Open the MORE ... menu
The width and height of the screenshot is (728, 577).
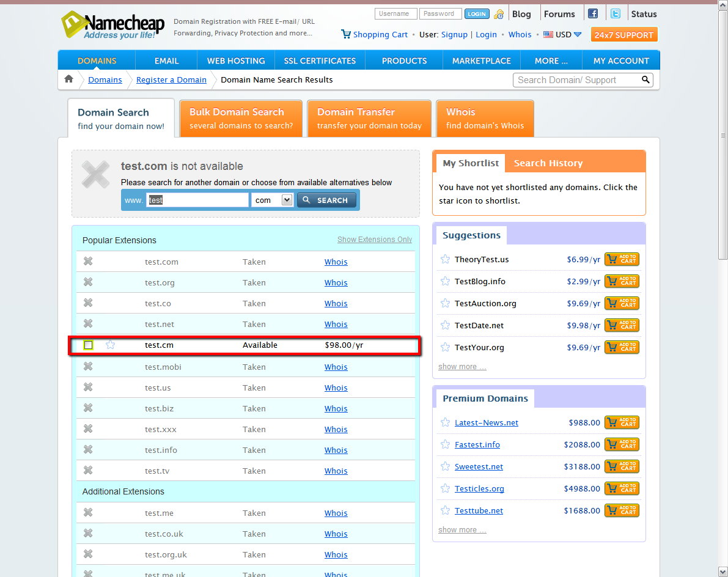551,61
